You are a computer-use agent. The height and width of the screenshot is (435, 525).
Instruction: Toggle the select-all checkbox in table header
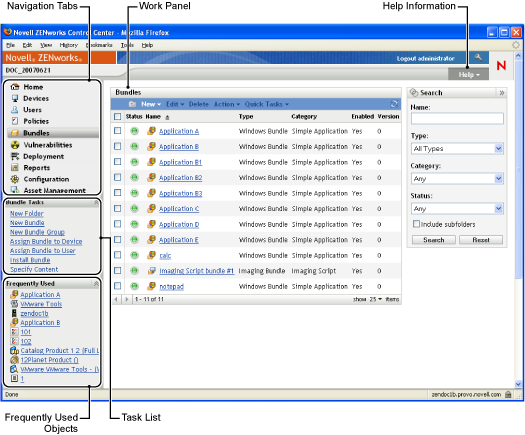pos(117,117)
